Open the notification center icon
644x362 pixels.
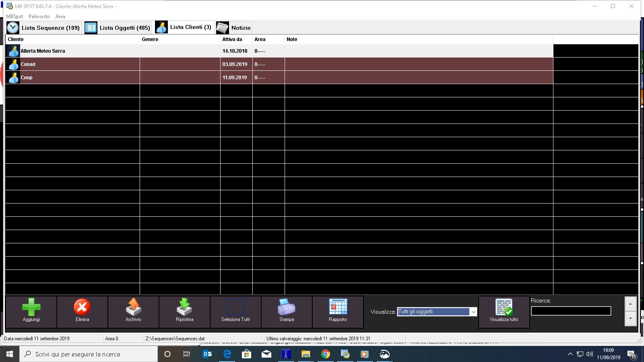633,355
